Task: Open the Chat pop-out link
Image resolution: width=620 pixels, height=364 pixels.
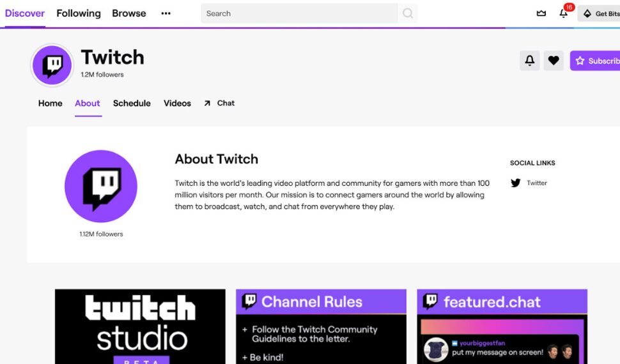Action: click(x=219, y=103)
